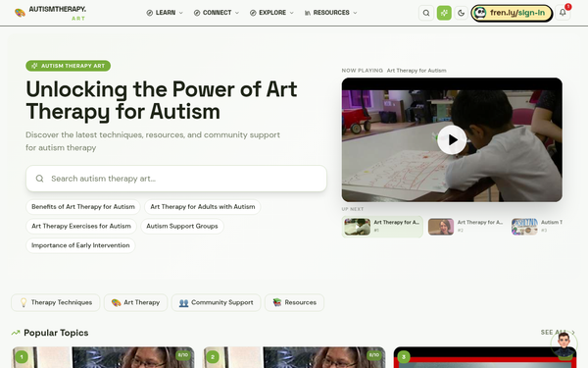Open notifications bell icon
This screenshot has height=368, width=588.
[563, 13]
